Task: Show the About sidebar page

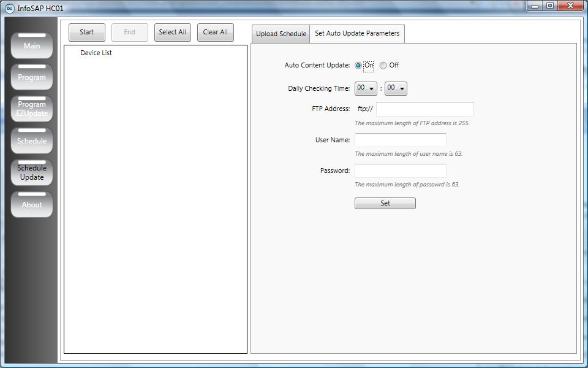Action: 32,205
